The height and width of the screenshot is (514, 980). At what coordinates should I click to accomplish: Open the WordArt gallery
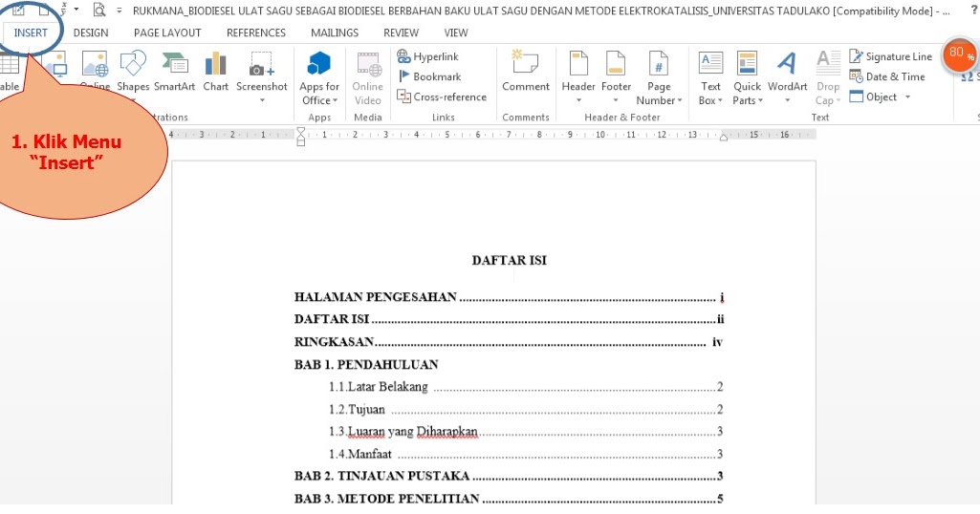[x=788, y=76]
